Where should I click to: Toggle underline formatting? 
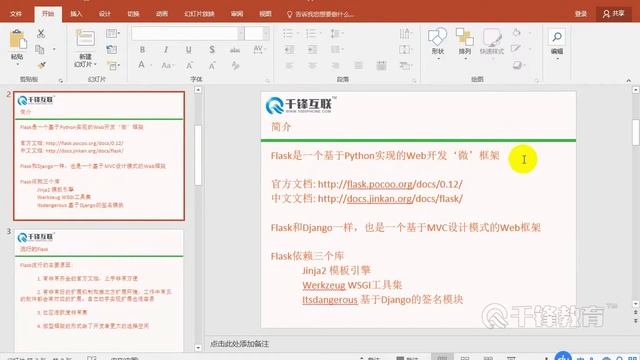[189, 49]
